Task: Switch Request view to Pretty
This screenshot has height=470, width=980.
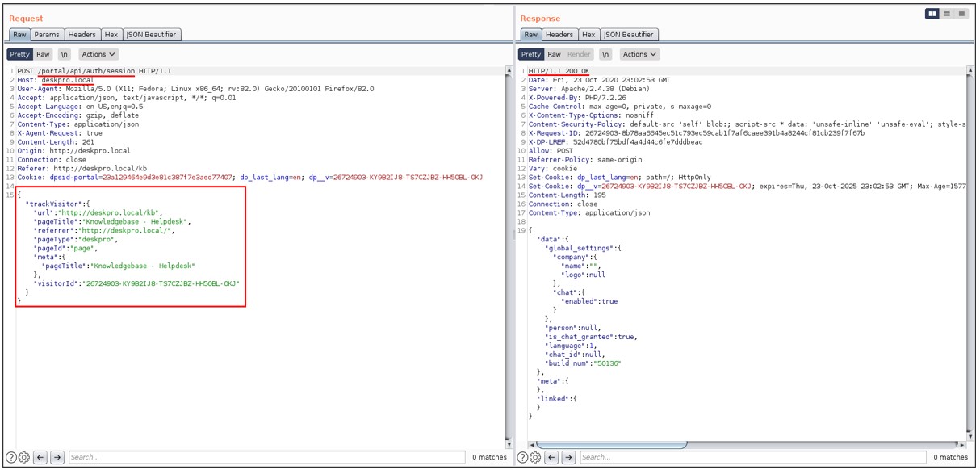Action: point(19,54)
